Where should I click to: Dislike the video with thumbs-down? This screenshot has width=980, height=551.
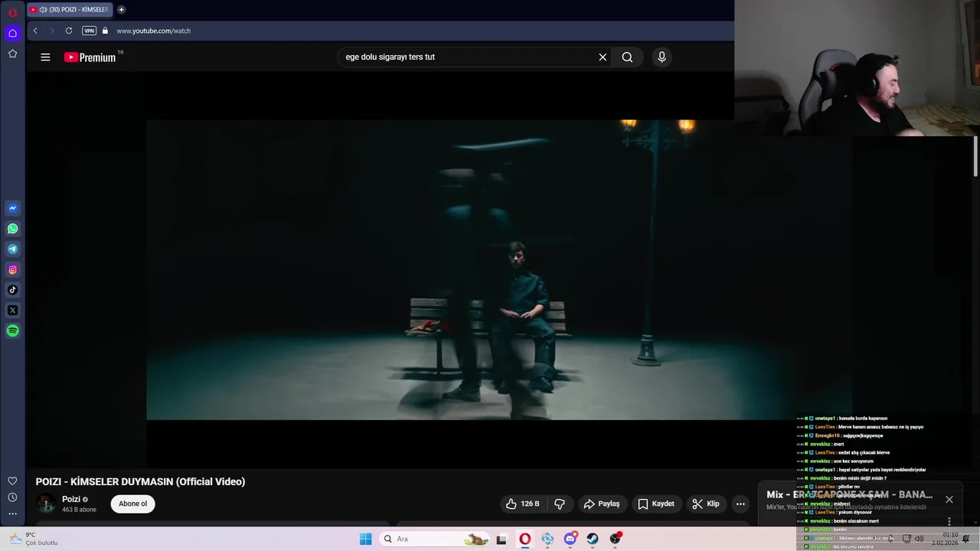560,504
